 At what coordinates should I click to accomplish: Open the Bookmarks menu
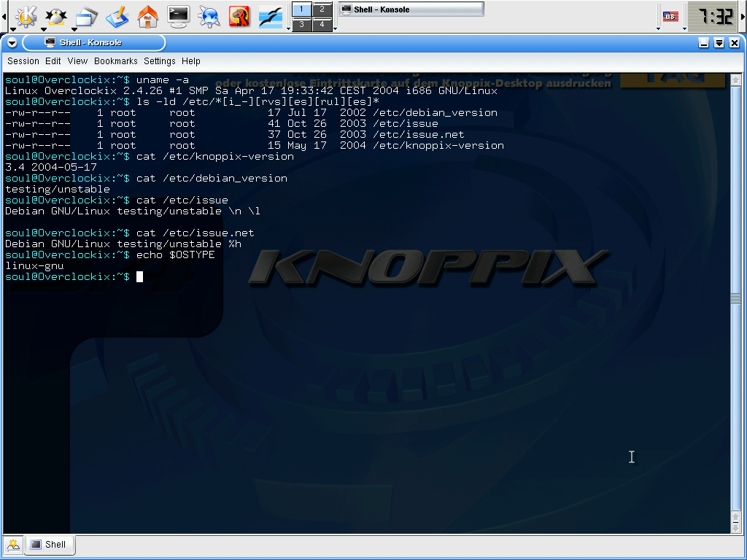[x=116, y=61]
